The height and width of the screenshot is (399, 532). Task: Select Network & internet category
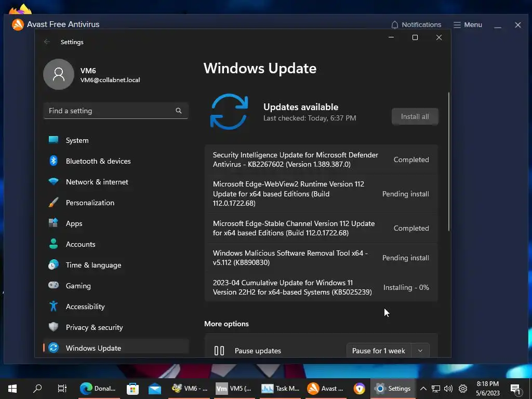[x=116, y=181]
